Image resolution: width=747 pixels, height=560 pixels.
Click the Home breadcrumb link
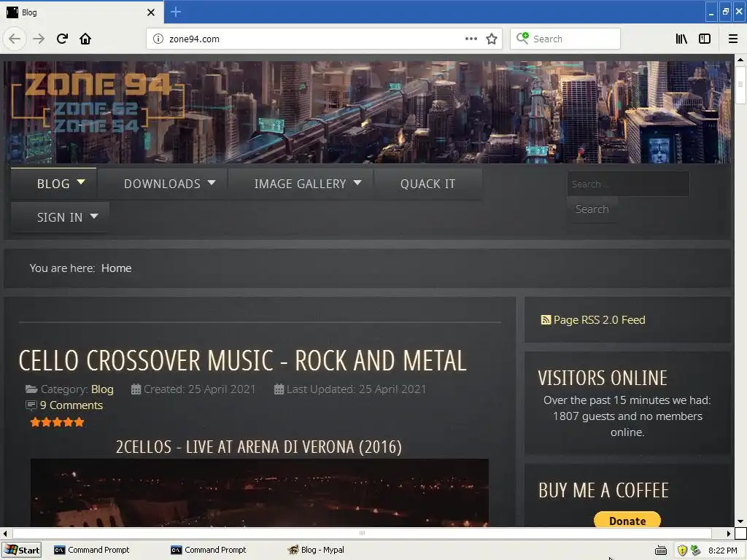(116, 268)
